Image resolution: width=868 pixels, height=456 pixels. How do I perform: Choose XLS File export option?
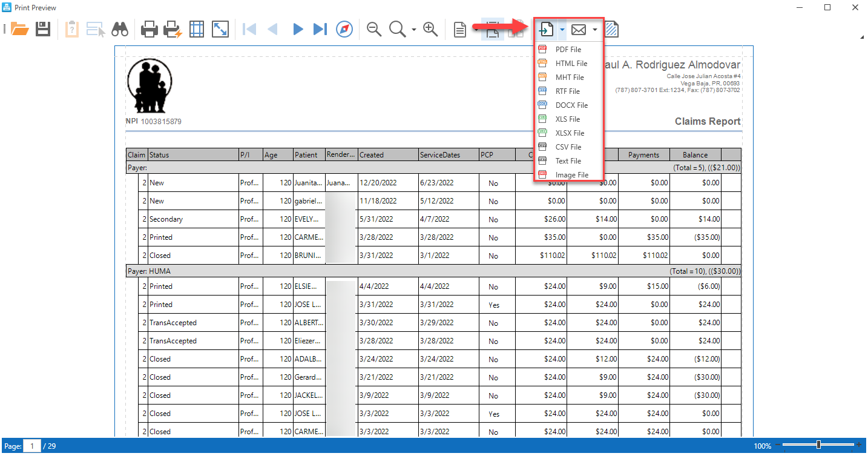tap(568, 119)
